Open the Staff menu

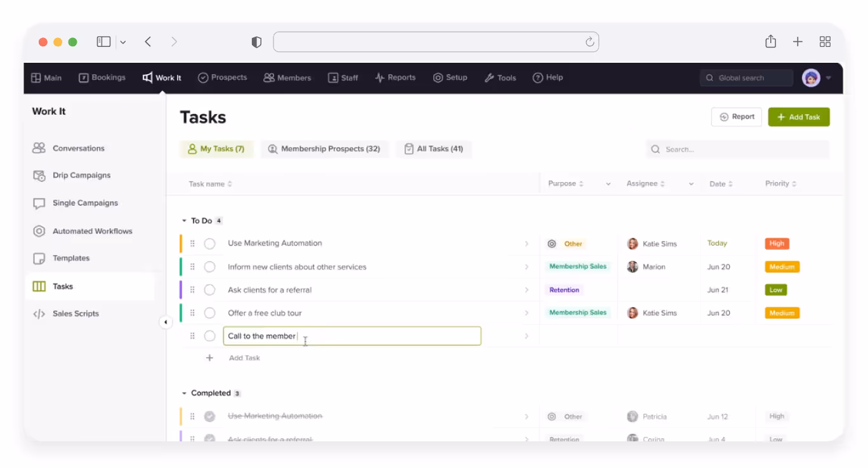click(343, 78)
